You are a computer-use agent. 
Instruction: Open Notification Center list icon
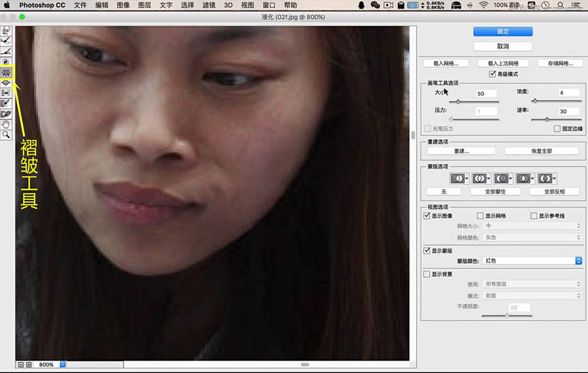point(576,5)
